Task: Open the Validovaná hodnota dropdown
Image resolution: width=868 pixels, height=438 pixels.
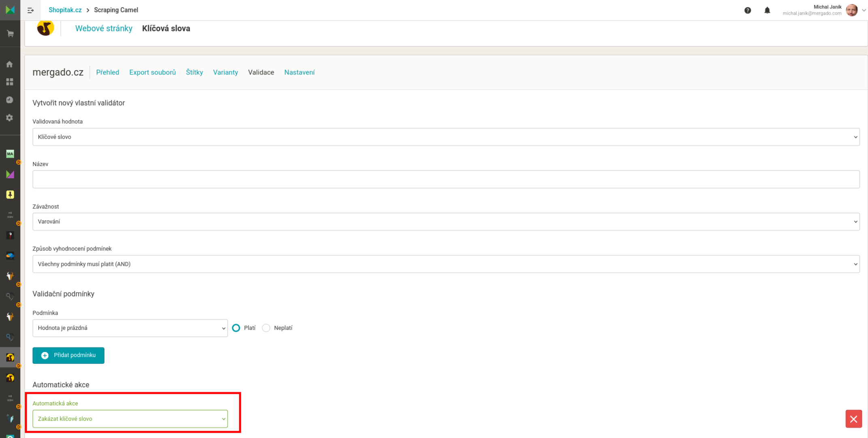Action: click(x=446, y=137)
